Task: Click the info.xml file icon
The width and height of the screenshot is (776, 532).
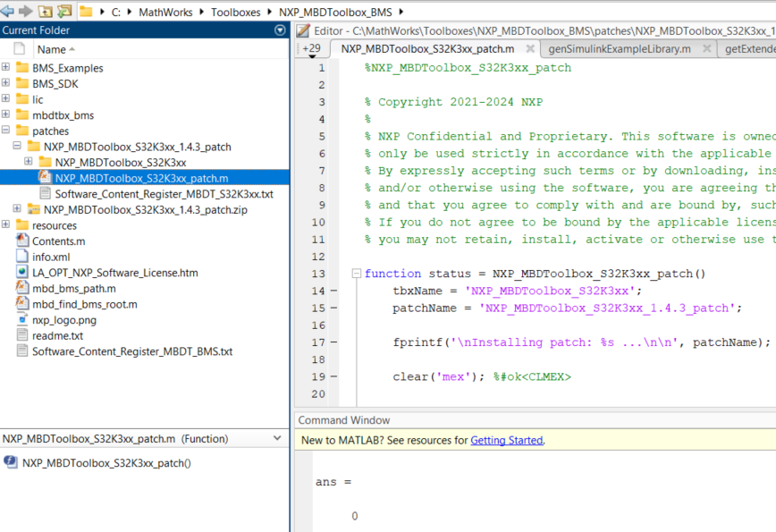Action: [x=22, y=257]
